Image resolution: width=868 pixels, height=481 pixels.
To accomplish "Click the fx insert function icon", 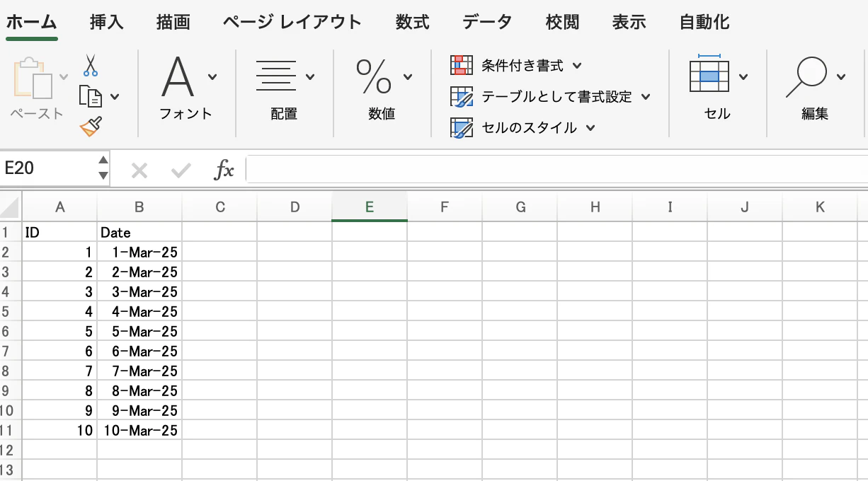I will pos(224,170).
